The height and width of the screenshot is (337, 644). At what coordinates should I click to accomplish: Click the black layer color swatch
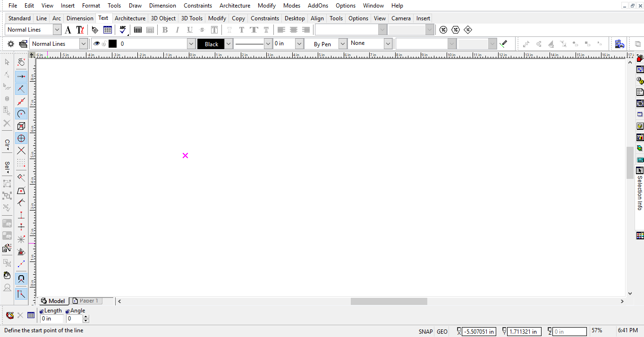(112, 44)
